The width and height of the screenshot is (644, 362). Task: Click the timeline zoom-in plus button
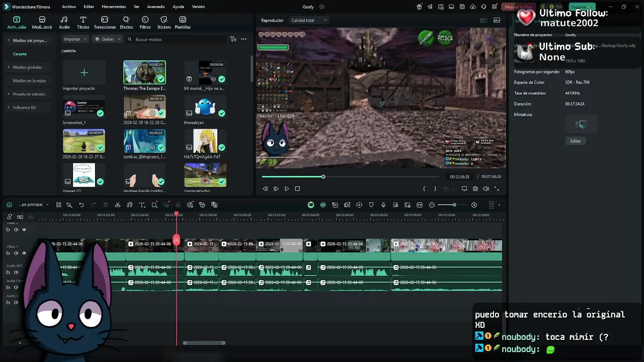(x=474, y=205)
